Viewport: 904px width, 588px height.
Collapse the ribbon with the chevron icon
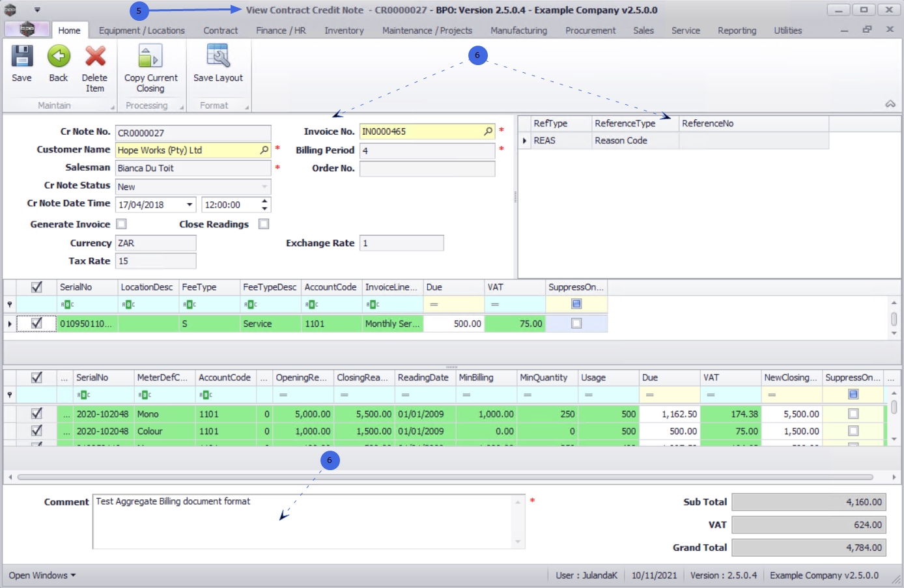(890, 104)
